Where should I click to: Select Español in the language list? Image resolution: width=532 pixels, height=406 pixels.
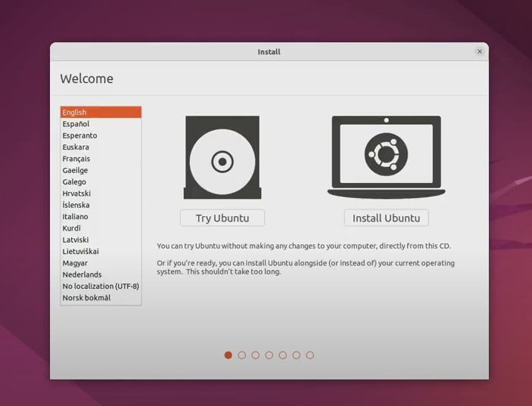click(x=101, y=124)
